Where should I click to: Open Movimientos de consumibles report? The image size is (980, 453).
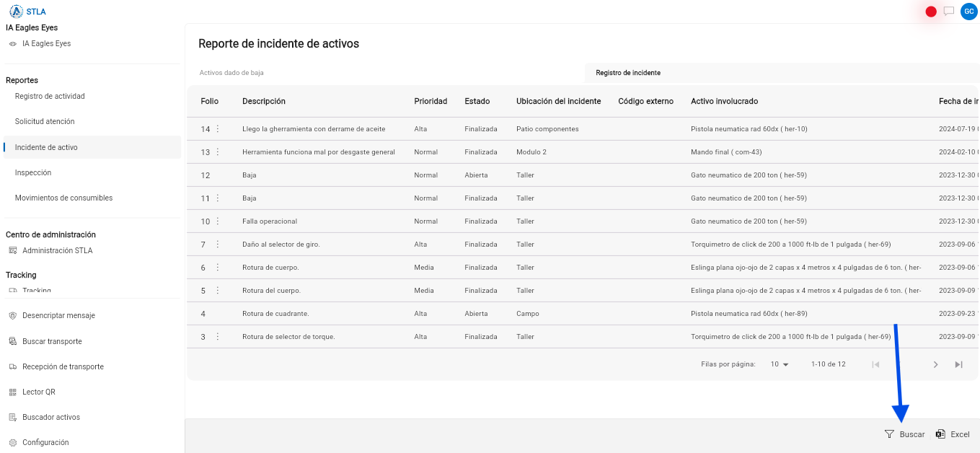coord(63,198)
